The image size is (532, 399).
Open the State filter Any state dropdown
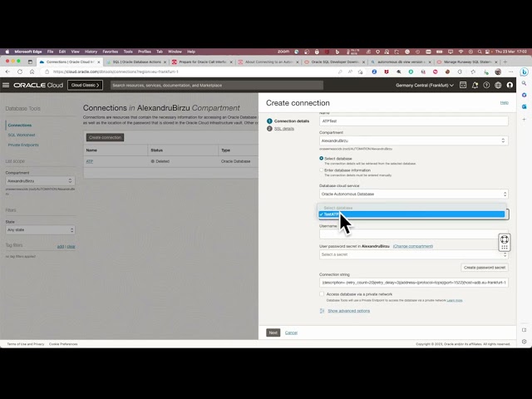point(40,230)
